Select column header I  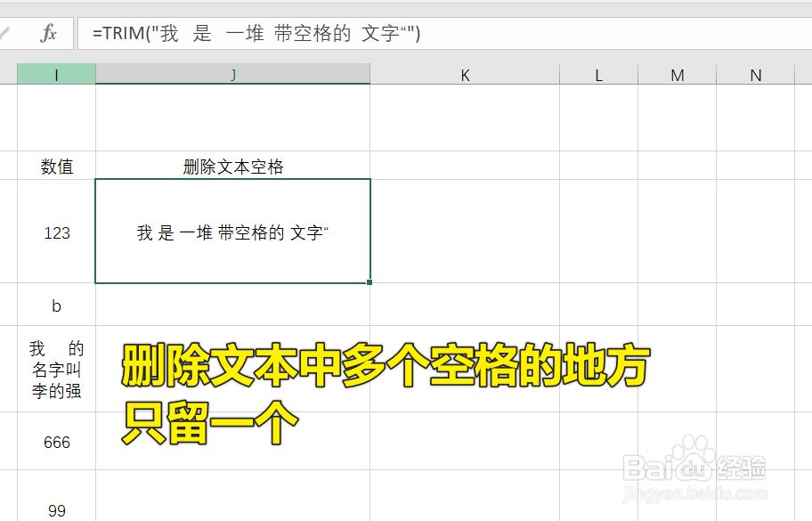pos(56,75)
